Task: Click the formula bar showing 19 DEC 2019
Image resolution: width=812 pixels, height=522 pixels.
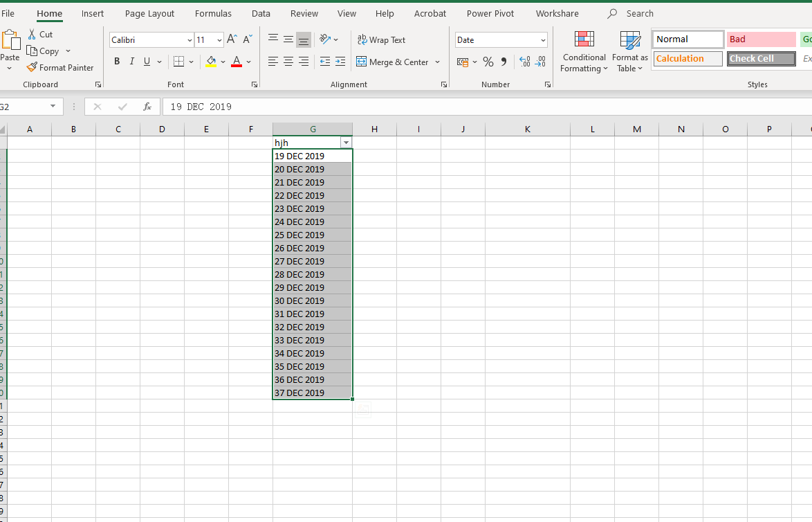Action: coord(487,107)
